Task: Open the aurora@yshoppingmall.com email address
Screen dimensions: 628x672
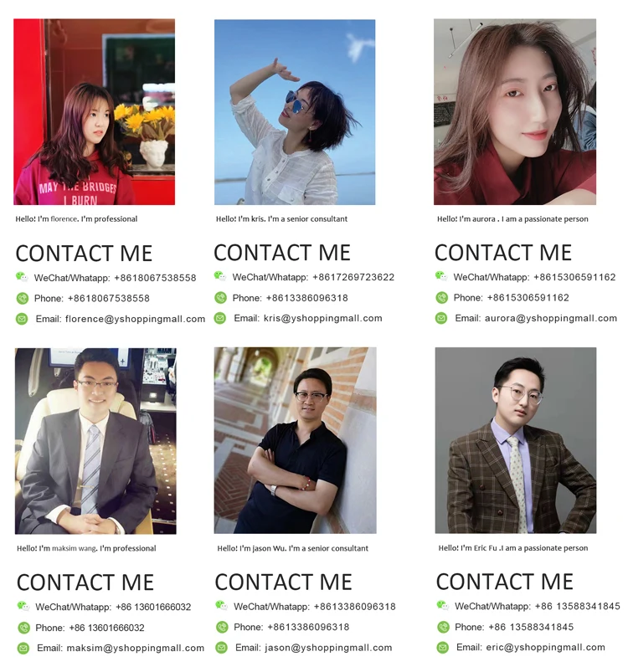Action: (x=551, y=318)
